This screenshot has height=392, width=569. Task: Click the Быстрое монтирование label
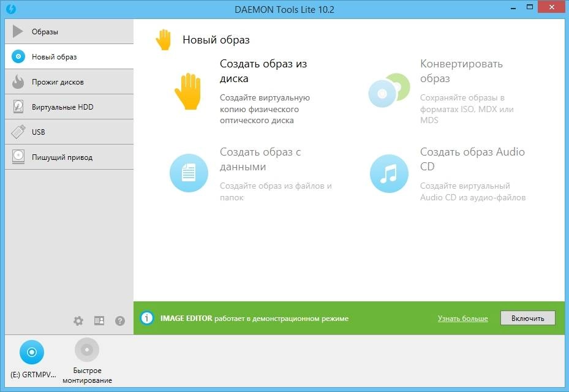87,375
